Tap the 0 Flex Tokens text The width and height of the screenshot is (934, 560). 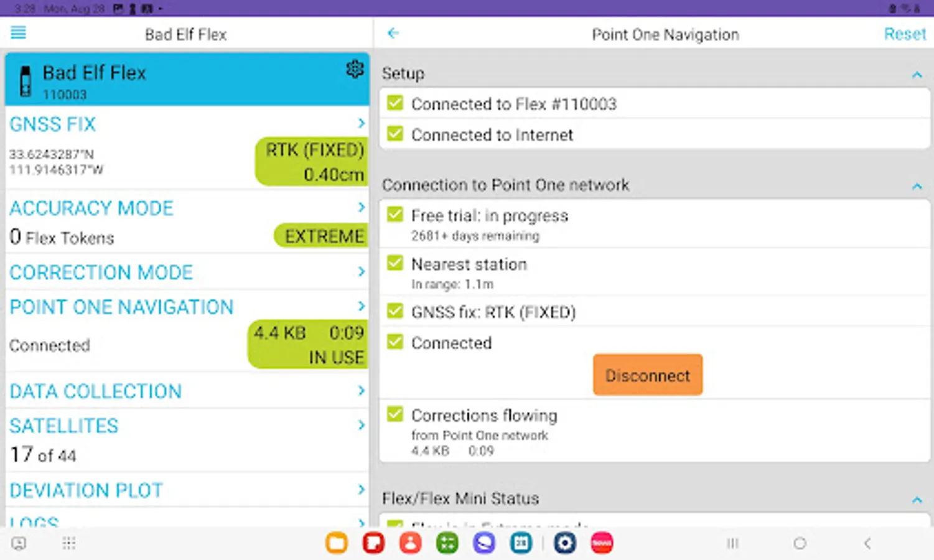coord(62,237)
